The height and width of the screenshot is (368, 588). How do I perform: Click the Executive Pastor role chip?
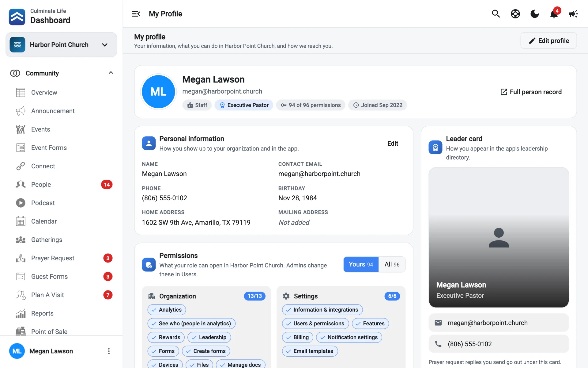click(x=244, y=105)
